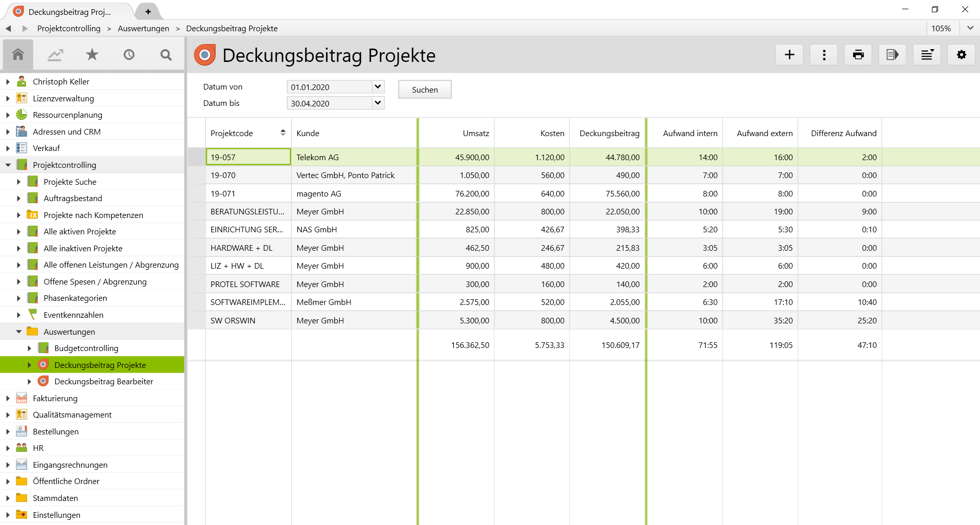
Task: Select Deckungsbeitrag Bearbeiter in tree
Action: (103, 381)
